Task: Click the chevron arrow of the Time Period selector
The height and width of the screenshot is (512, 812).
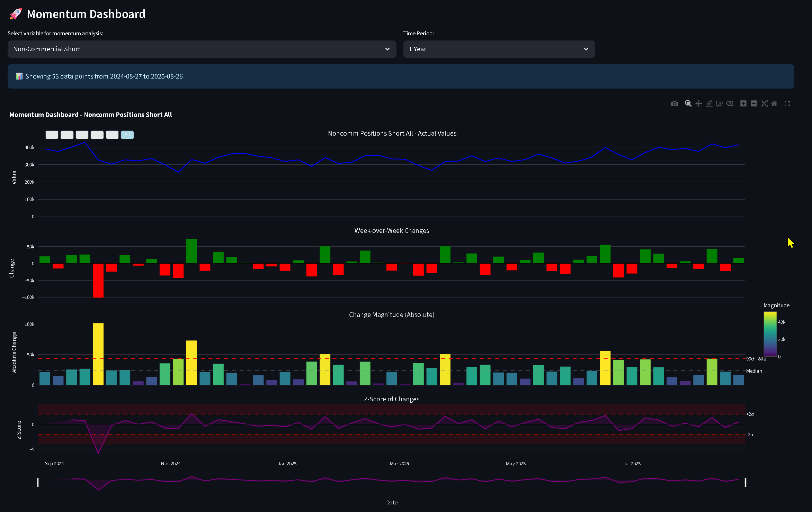Action: [586, 49]
